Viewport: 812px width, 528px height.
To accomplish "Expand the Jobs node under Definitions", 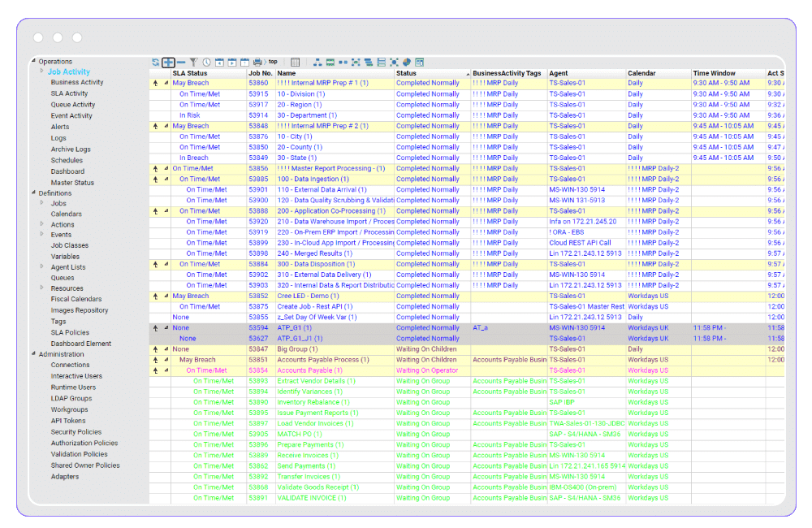I will [41, 203].
